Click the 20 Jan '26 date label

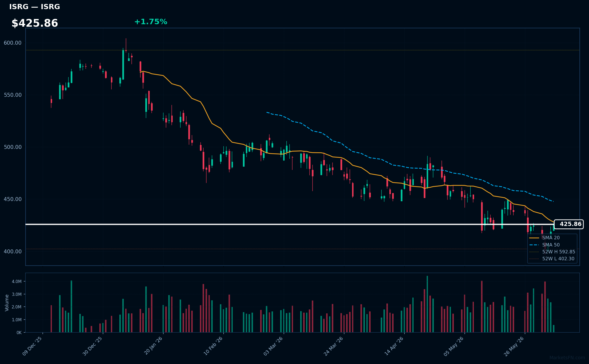click(153, 346)
